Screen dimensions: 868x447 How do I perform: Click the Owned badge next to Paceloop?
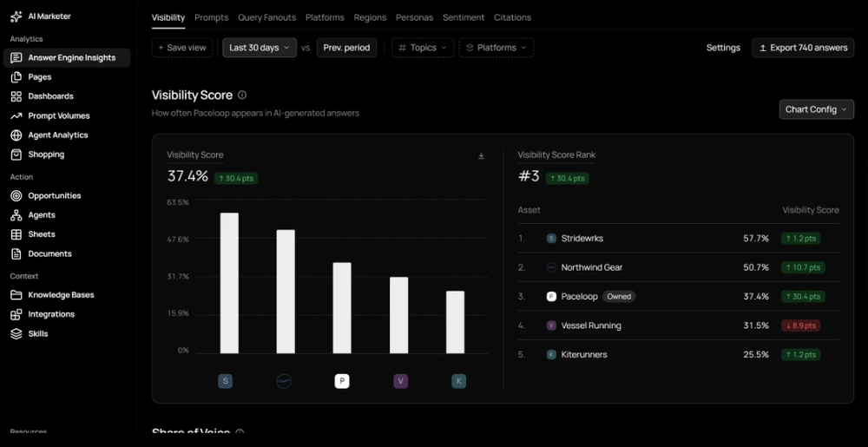pos(619,297)
